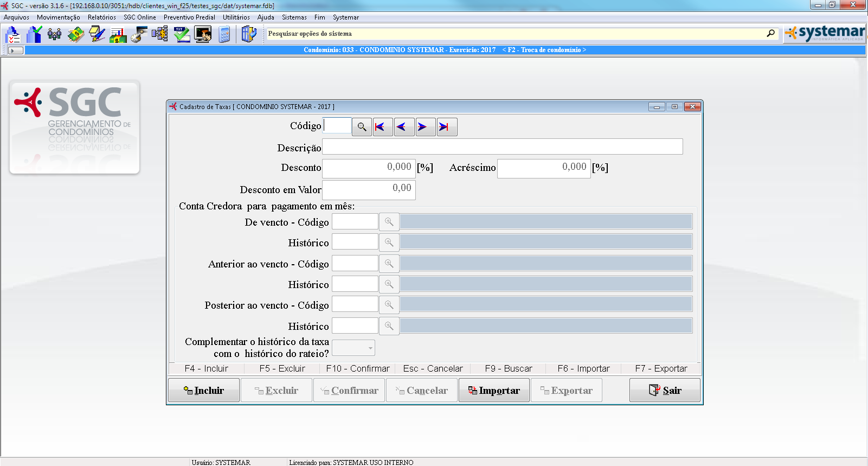Click the Importar button
Screen dimensions: 868x466
pos(494,391)
